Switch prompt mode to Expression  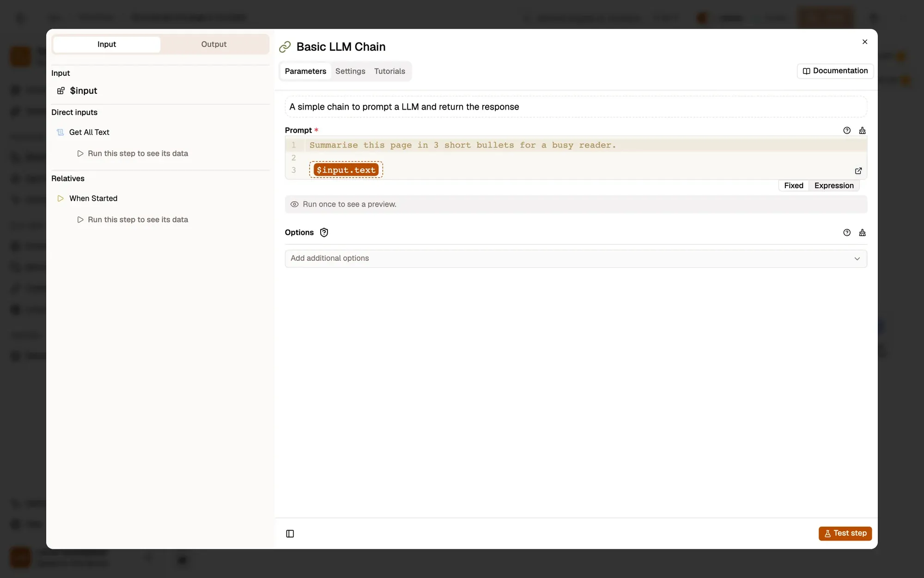tap(834, 185)
